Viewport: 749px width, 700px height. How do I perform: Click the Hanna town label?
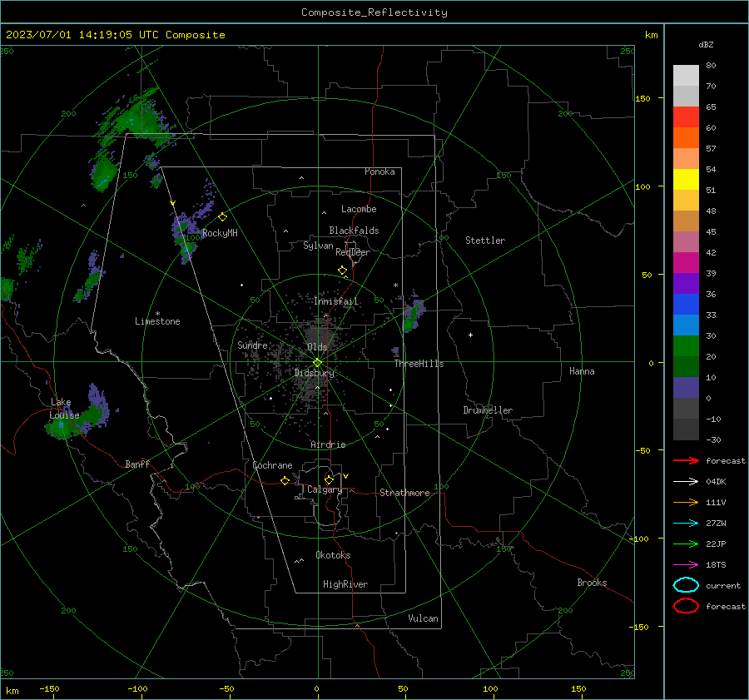click(582, 371)
